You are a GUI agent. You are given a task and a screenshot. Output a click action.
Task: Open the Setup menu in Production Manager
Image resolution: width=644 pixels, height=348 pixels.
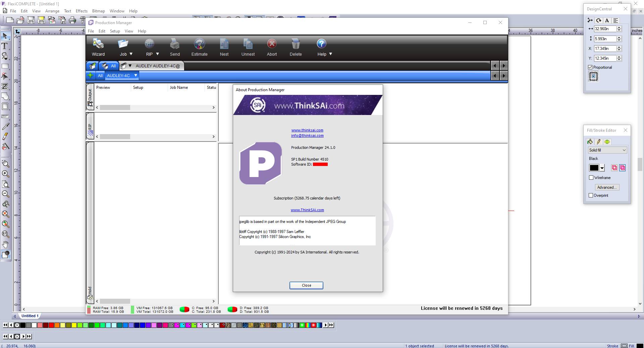pyautogui.click(x=115, y=31)
